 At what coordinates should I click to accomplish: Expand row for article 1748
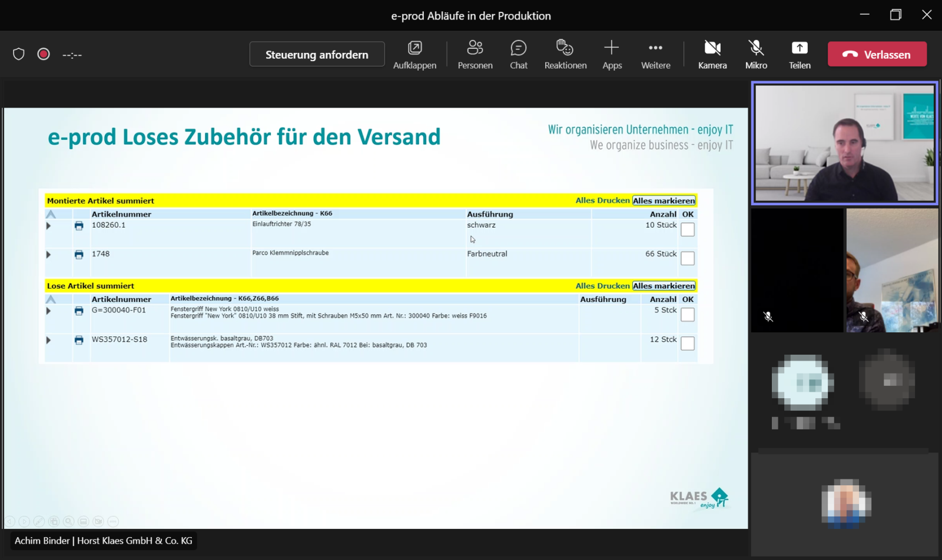49,254
